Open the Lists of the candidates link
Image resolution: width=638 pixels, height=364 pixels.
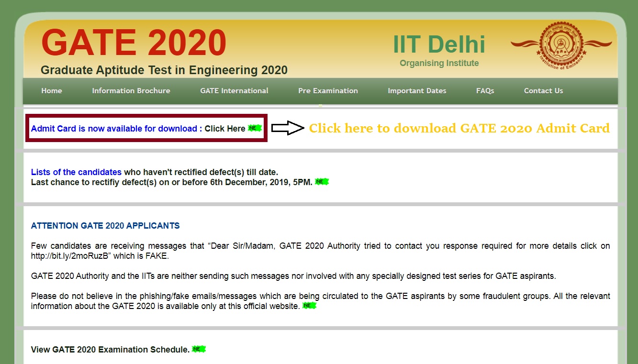point(76,172)
